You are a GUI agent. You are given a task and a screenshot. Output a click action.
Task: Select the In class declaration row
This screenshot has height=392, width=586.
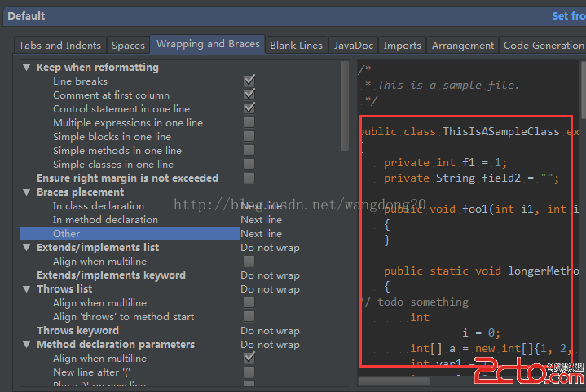click(99, 206)
